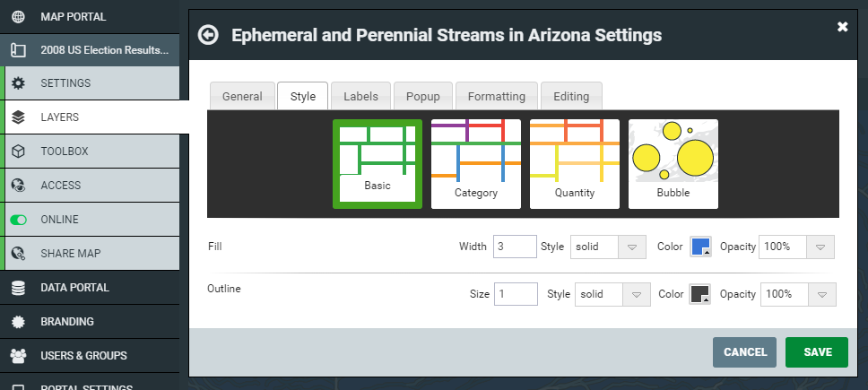Select the Style tab
This screenshot has width=868, height=390.
303,96
